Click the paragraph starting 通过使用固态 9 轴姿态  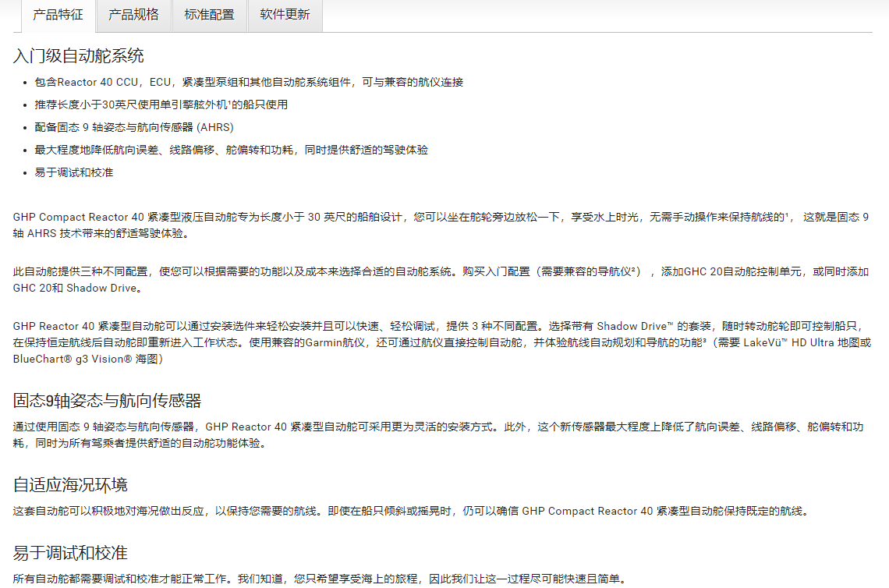tap(441, 435)
